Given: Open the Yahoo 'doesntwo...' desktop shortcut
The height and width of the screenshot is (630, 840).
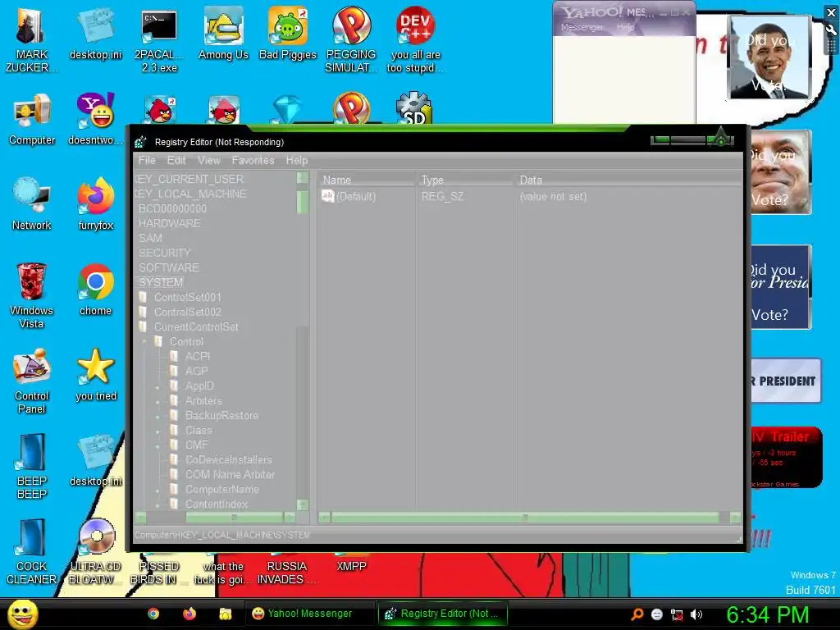Looking at the screenshot, I should 95,120.
